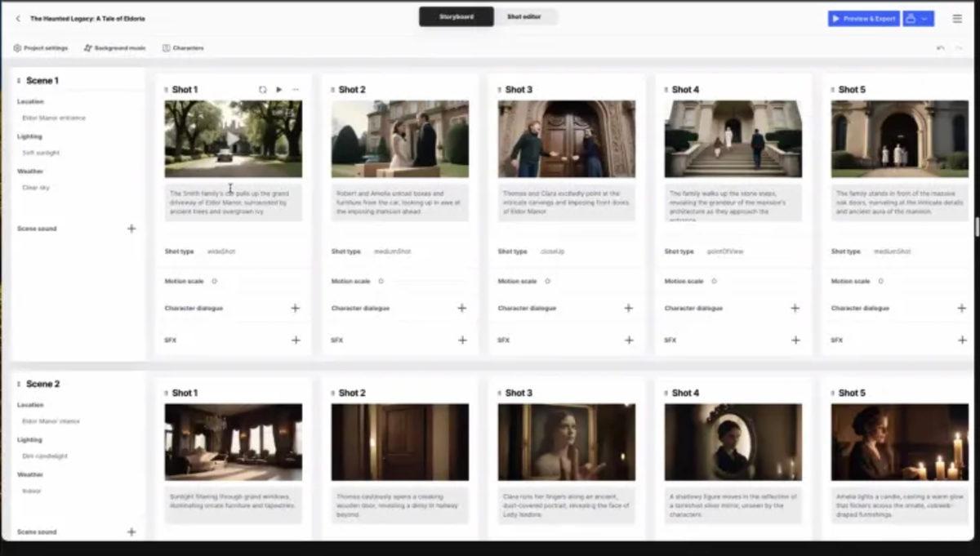Undo the last change
Viewport: 980px width, 556px height.
click(x=940, y=48)
